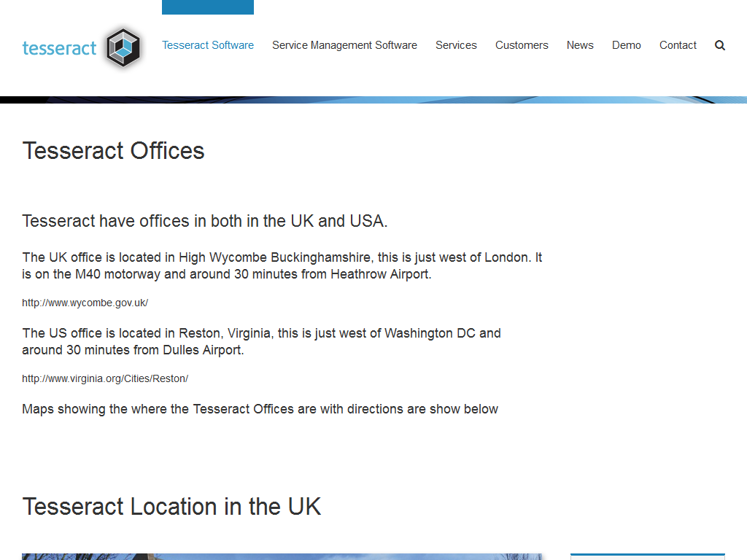Click the Reston, Virginia office paragraph
Image resolution: width=747 pixels, height=560 pixels.
click(x=262, y=341)
